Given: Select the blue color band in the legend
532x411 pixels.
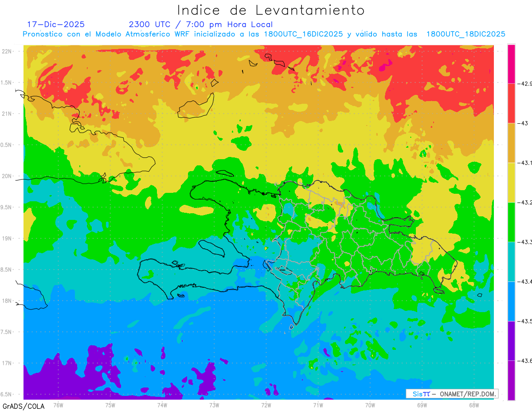Looking at the screenshot, I should pyautogui.click(x=511, y=301).
